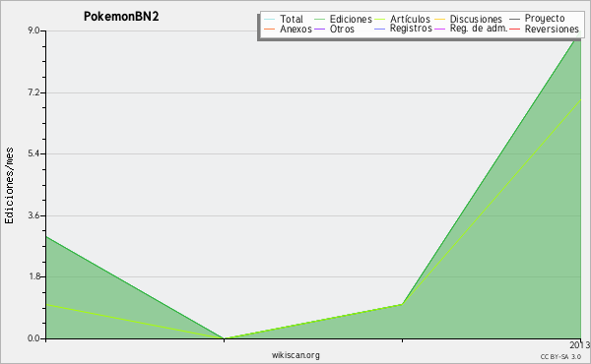Click the wikiscan.org credit text
The height and width of the screenshot is (364, 591).
tap(295, 355)
